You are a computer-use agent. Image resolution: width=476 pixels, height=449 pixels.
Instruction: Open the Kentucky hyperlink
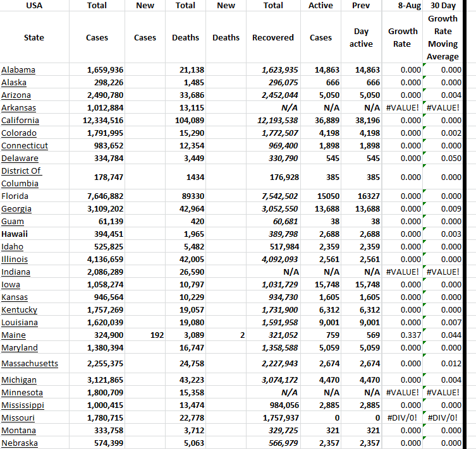19,310
